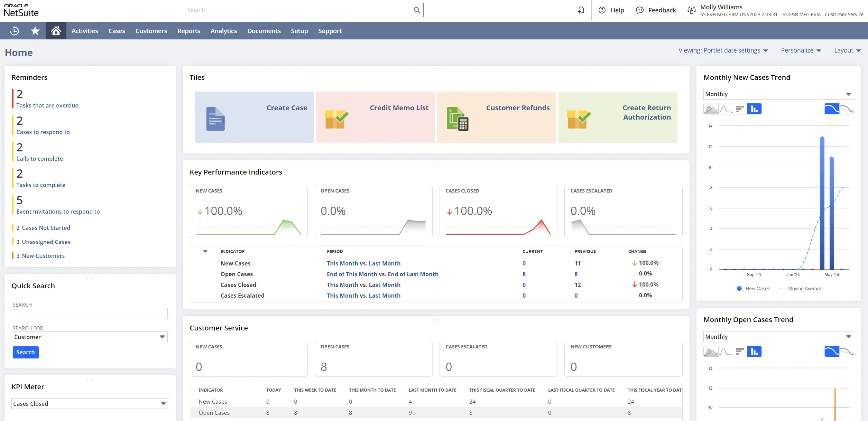This screenshot has height=421, width=868.
Task: Select horizontal bar chart in New Cases Trend
Action: pyautogui.click(x=740, y=109)
